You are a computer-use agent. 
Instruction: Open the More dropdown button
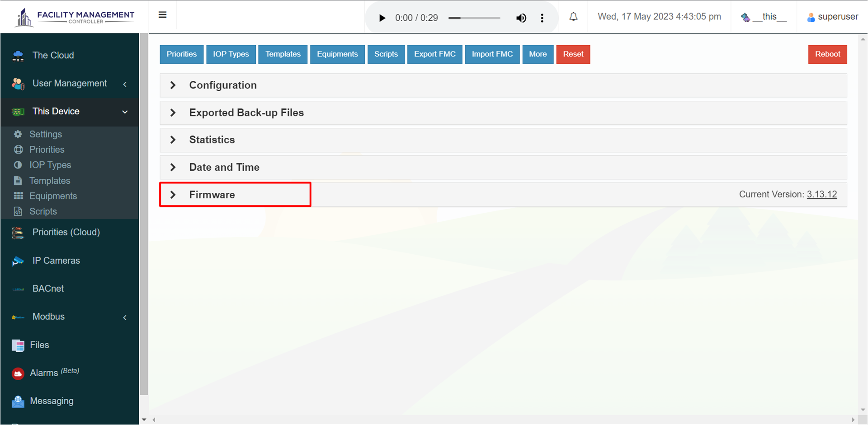(x=538, y=54)
